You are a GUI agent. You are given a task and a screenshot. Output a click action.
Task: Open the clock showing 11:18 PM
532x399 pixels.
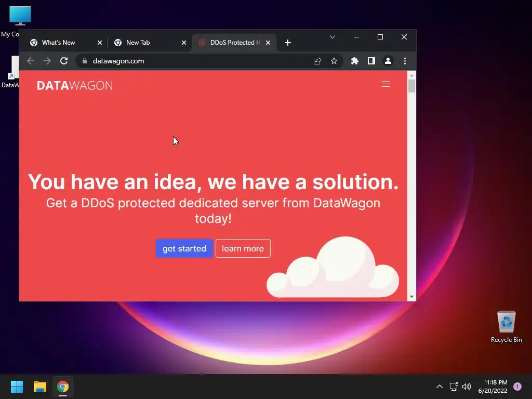tap(493, 387)
